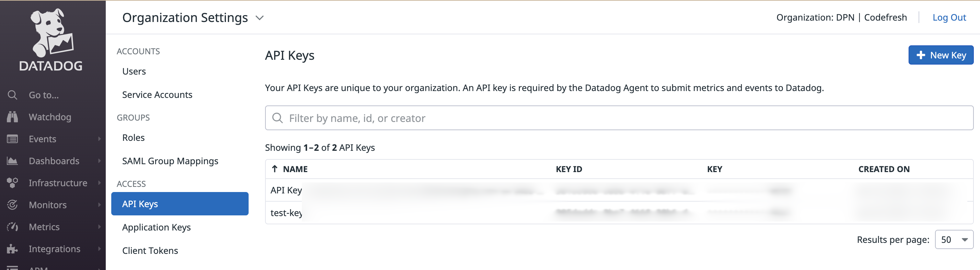The height and width of the screenshot is (270, 980).
Task: Click the Infrastructure hexagons icon
Action: tap(12, 183)
